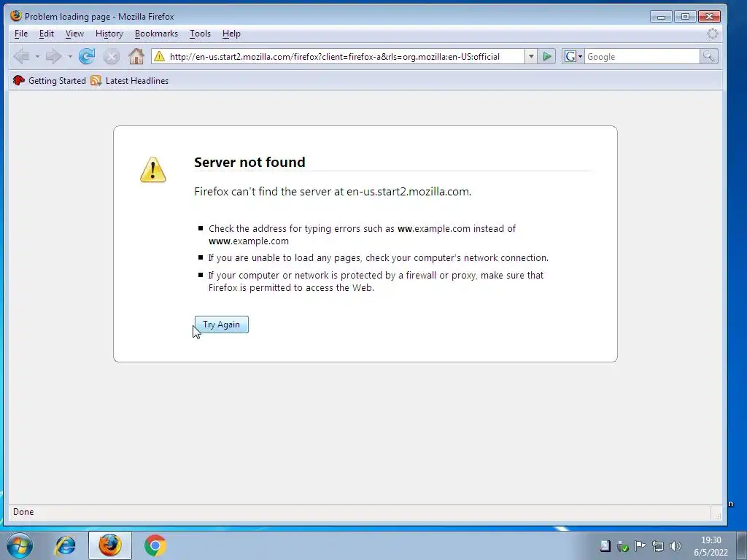The height and width of the screenshot is (560, 747).
Task: Open the Windows Start menu
Action: pyautogui.click(x=20, y=545)
